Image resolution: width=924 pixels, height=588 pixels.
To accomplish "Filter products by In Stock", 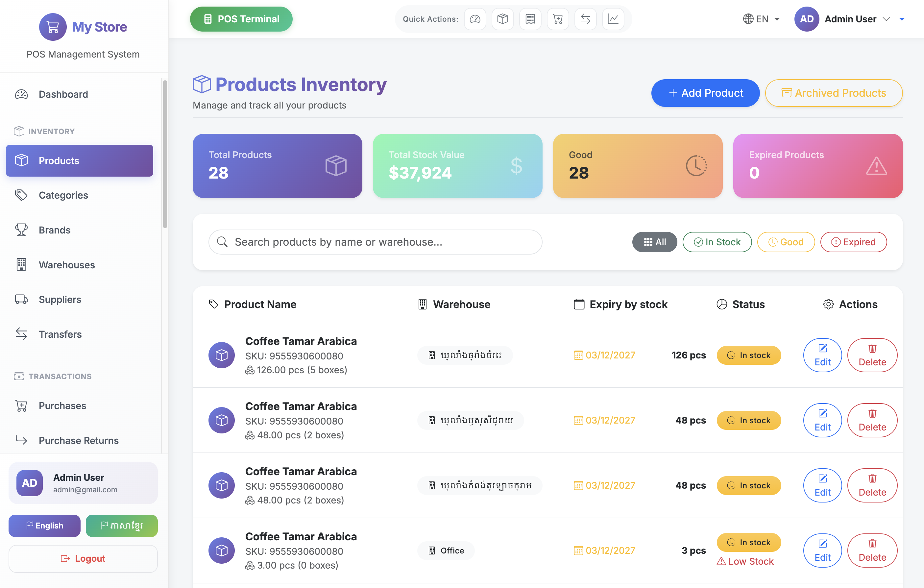I will click(x=717, y=242).
